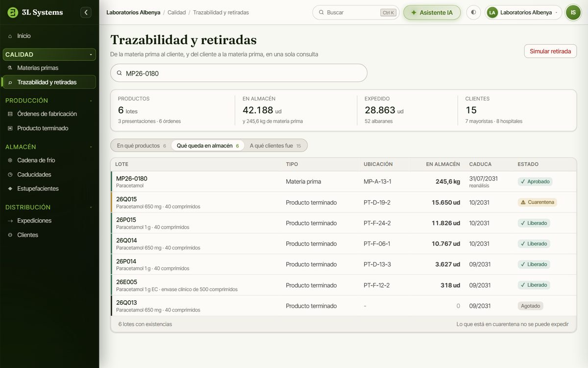Image resolution: width=588 pixels, height=368 pixels.
Task: Go to Caducidades in the sidebar
Action: coord(49,175)
